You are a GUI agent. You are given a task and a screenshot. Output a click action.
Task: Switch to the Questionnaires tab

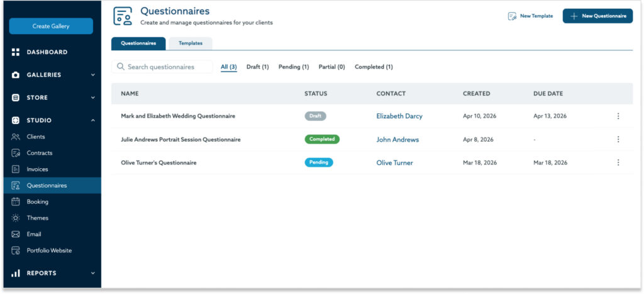[x=138, y=43]
